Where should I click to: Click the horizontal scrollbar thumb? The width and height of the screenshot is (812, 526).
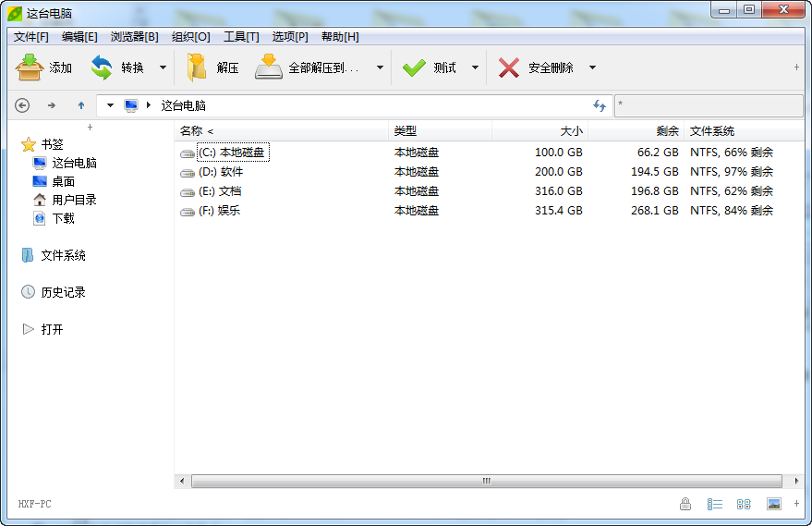coord(486,481)
